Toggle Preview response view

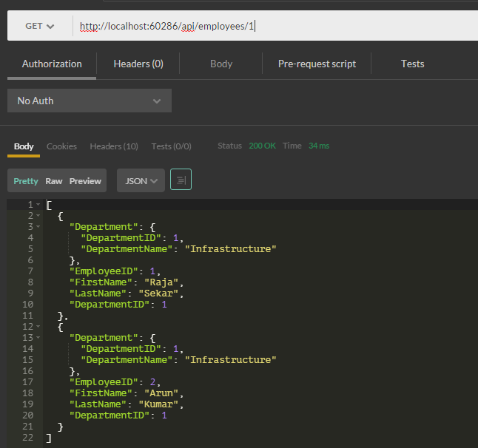(85, 181)
